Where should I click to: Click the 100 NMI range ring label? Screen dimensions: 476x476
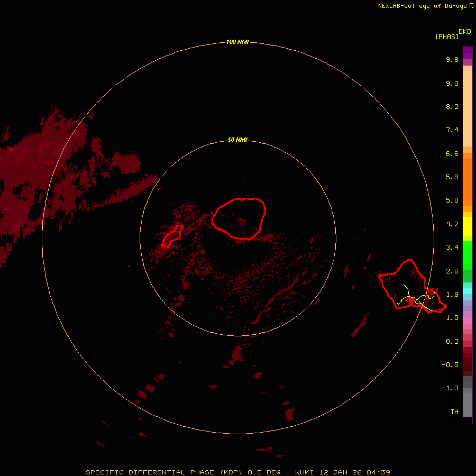(x=237, y=42)
